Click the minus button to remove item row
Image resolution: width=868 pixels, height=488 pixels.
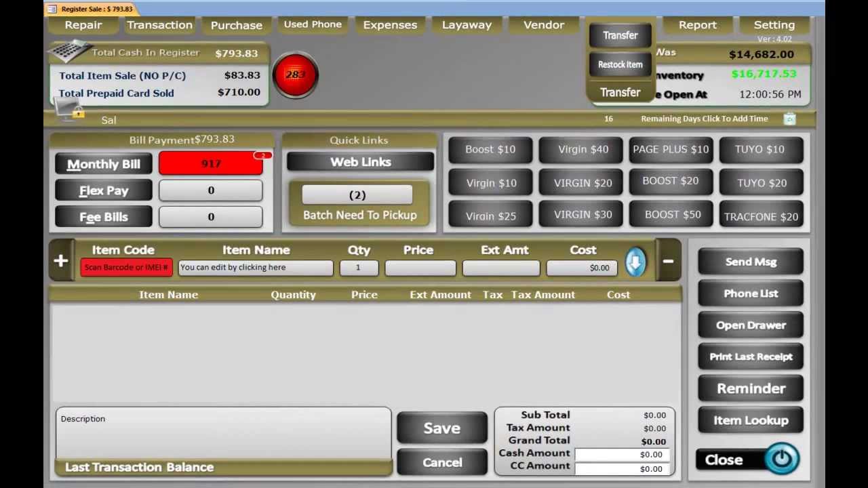668,260
